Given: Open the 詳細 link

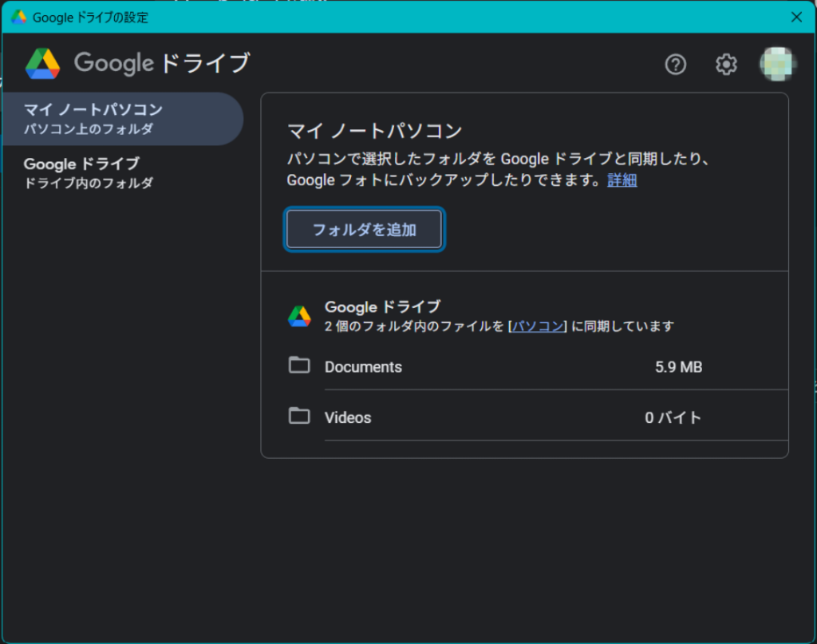Looking at the screenshot, I should coord(622,180).
